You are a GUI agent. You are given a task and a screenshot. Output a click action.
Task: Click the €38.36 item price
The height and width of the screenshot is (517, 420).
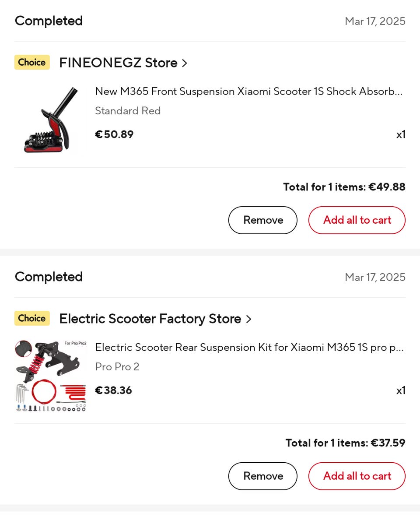click(x=113, y=390)
